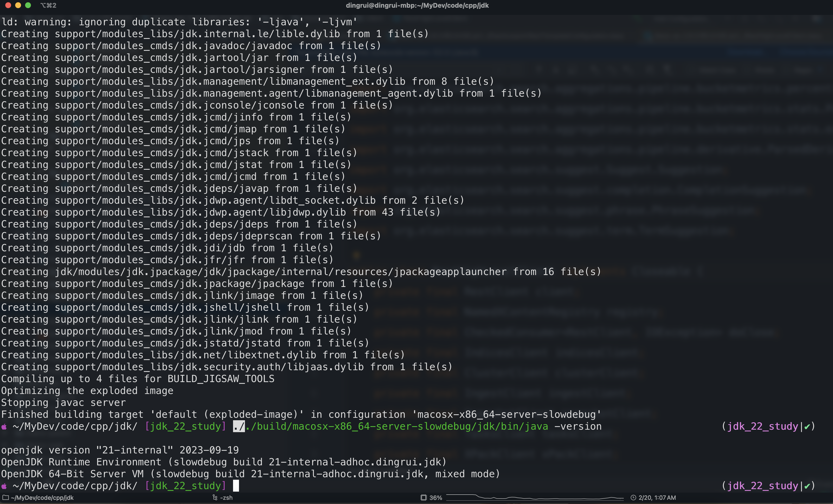Click the -zsh job name in the status bar
Image resolution: width=833 pixels, height=504 pixels.
(x=226, y=498)
